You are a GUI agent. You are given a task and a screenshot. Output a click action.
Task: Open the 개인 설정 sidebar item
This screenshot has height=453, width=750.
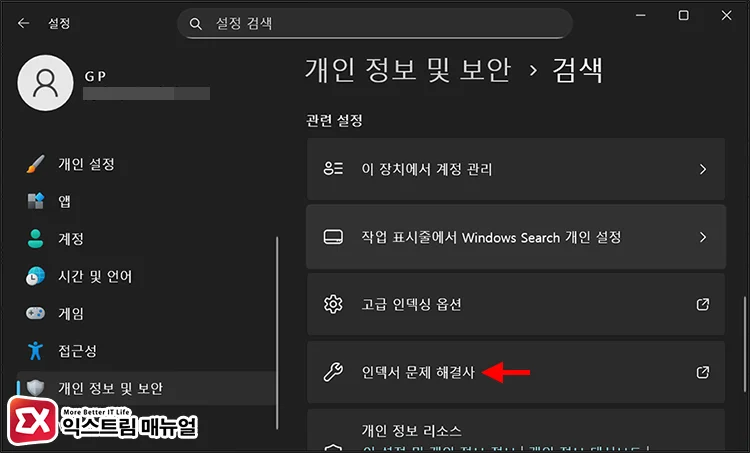[x=146, y=164]
